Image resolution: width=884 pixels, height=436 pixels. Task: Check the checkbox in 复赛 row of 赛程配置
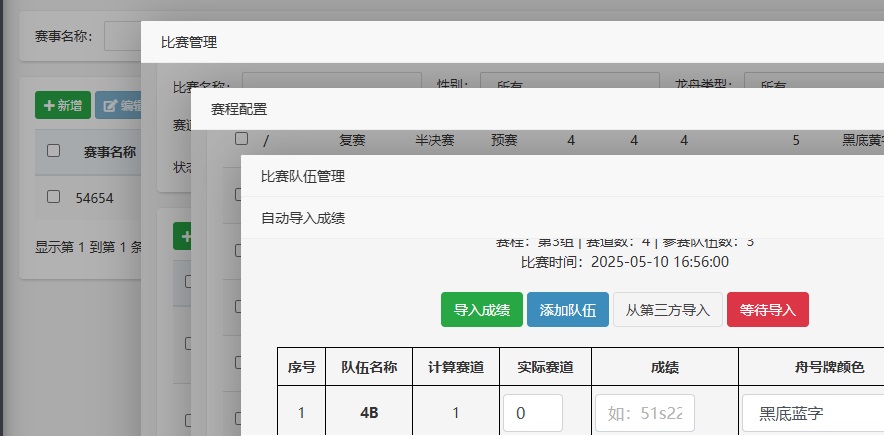tap(241, 138)
